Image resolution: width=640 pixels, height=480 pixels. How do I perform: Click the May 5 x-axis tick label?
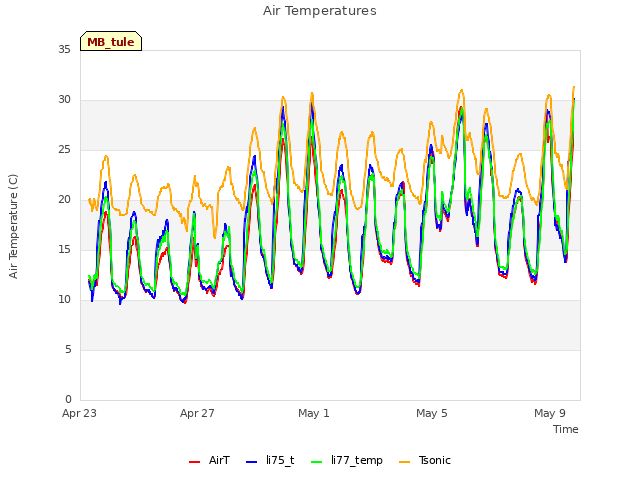pyautogui.click(x=432, y=413)
